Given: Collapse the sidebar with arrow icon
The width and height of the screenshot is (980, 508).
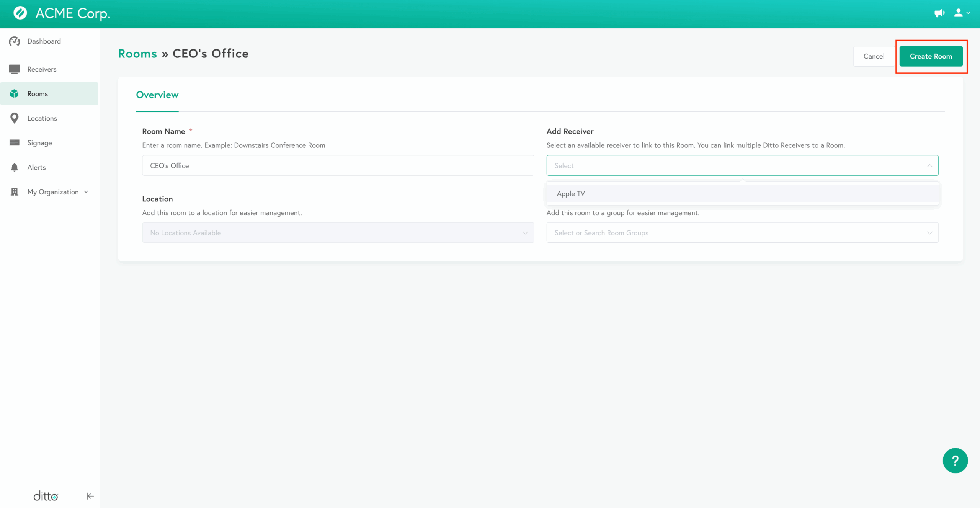Looking at the screenshot, I should pyautogui.click(x=90, y=496).
